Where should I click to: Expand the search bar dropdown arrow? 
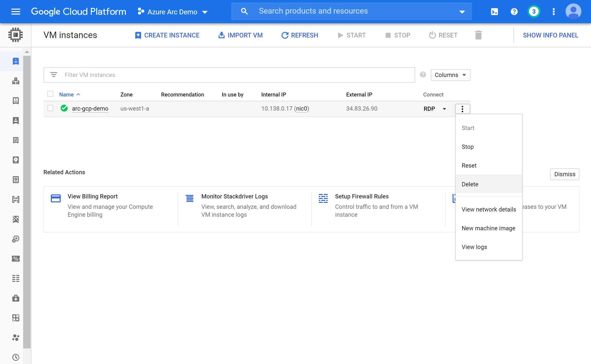point(462,12)
